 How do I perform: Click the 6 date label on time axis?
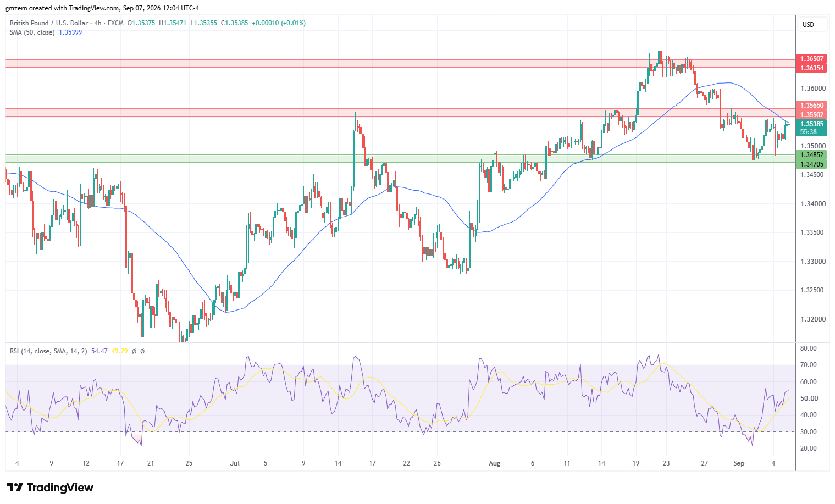(x=533, y=463)
